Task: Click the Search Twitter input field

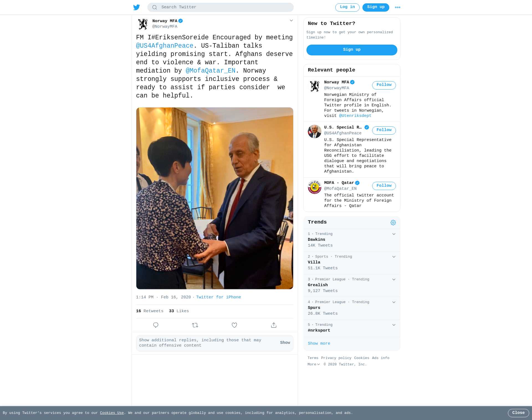Action: (x=220, y=7)
